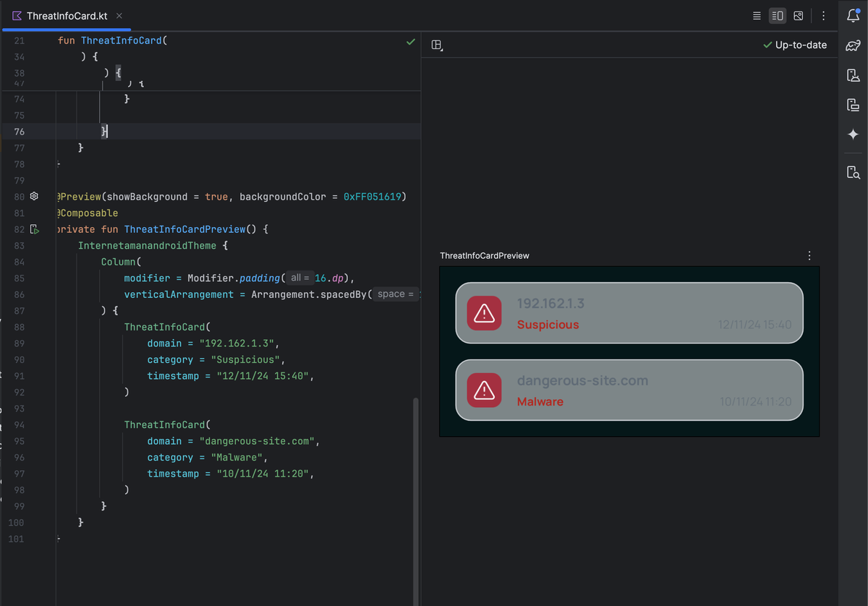Open the Notifications panel bell icon
The height and width of the screenshot is (606, 868).
click(x=853, y=17)
